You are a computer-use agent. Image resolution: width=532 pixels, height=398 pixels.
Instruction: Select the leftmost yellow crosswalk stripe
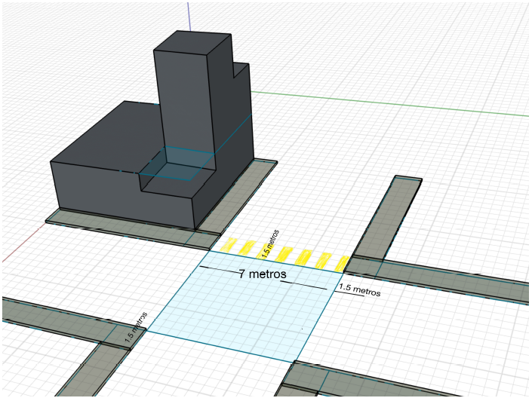(x=227, y=246)
